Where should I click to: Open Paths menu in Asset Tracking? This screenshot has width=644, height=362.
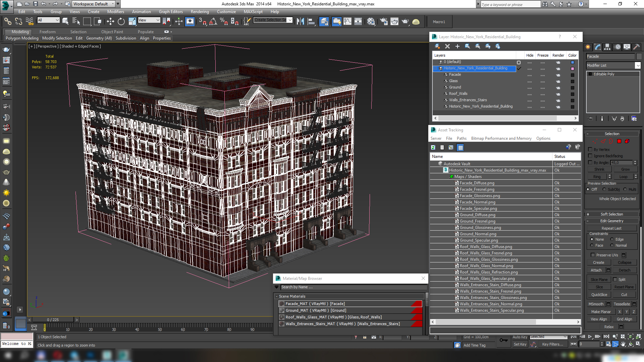[462, 138]
